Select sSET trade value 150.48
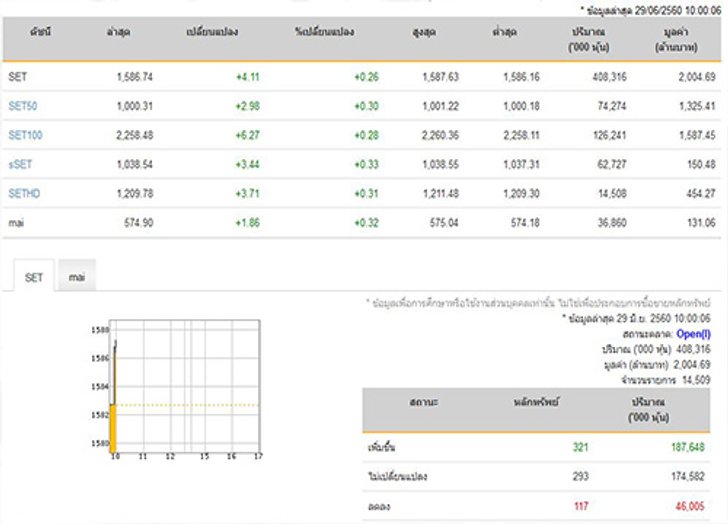Screen dimensions: 728x524 coord(701,164)
